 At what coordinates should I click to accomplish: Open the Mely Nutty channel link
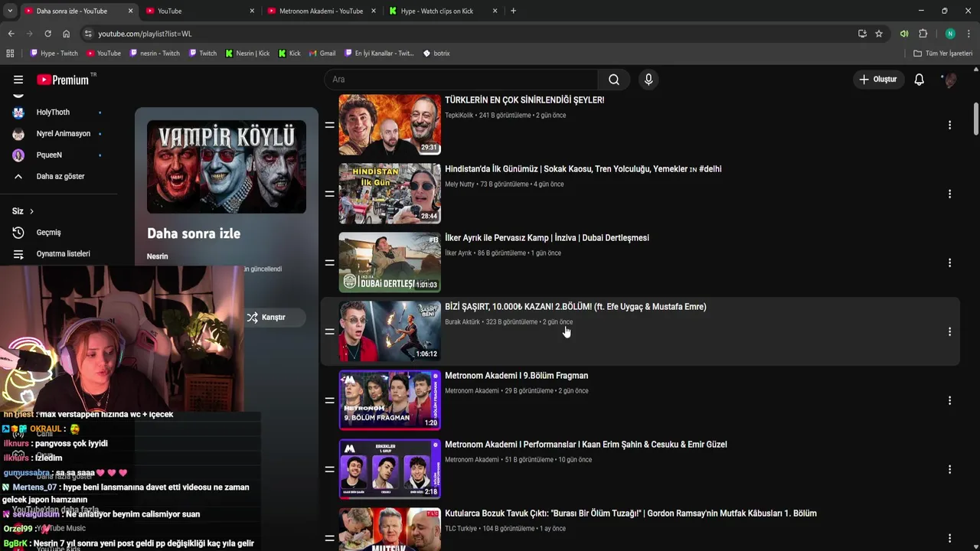[x=459, y=184]
